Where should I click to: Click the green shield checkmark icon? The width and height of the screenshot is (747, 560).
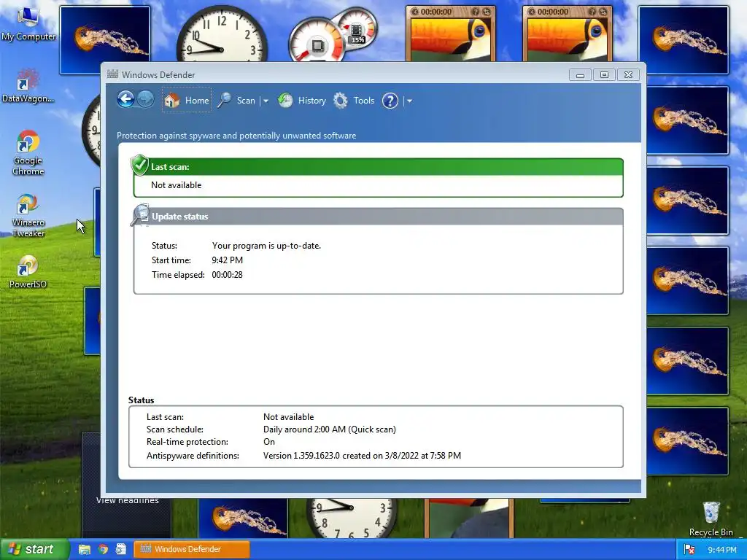pyautogui.click(x=139, y=166)
